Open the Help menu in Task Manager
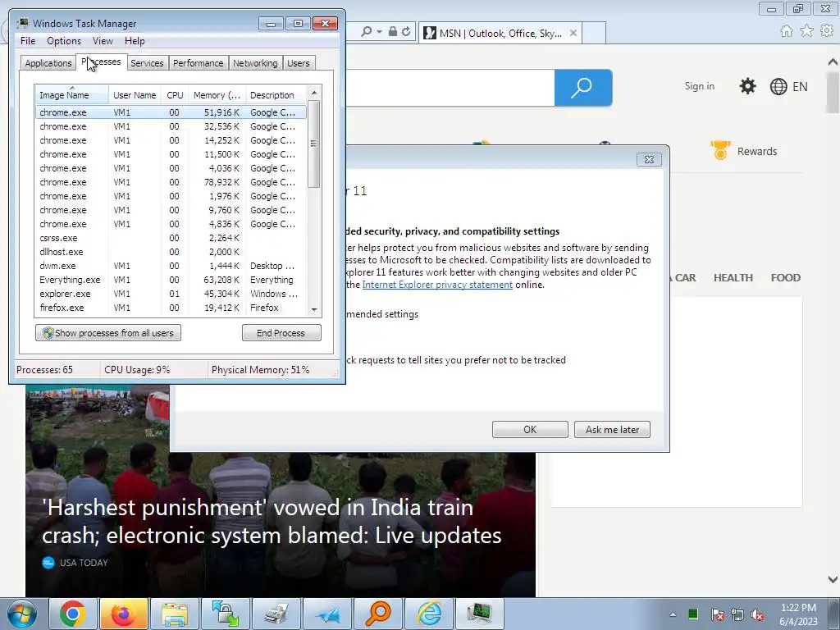Image resolution: width=840 pixels, height=630 pixels. [135, 41]
